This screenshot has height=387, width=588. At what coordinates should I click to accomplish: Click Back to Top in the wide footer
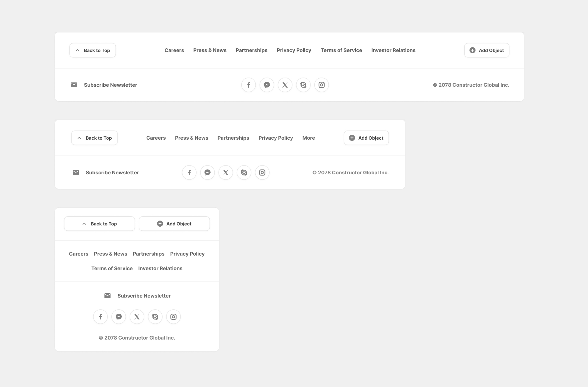tap(93, 50)
